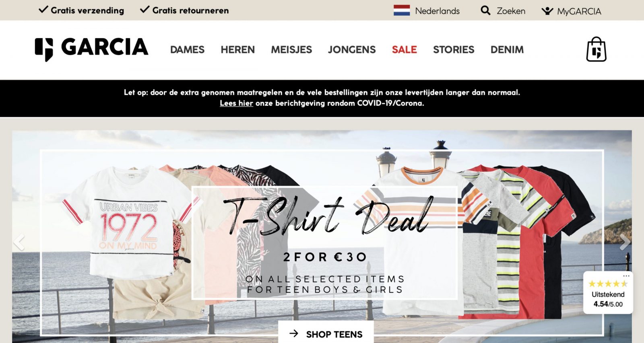Viewport: 644px width, 343px height.
Task: Open the shopping bag cart icon
Action: tap(596, 49)
